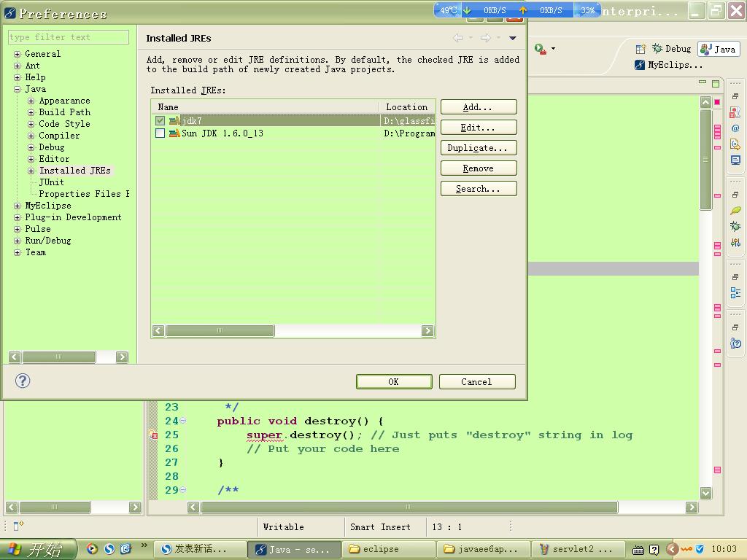Expand the Run/Debug tree node
The height and width of the screenshot is (560, 747).
click(x=18, y=241)
